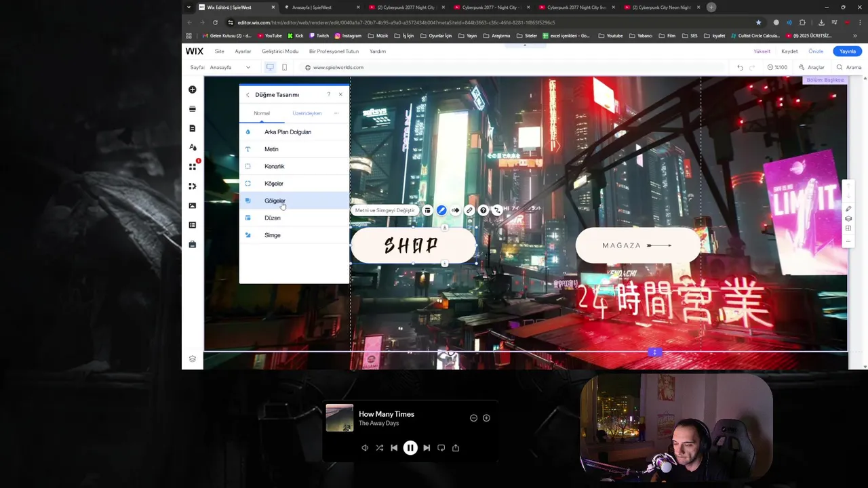Open the Yardım menu
868x488 pixels.
(x=378, y=51)
